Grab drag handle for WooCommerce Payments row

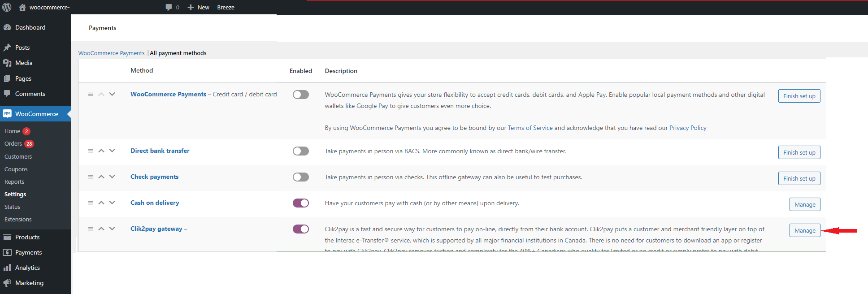coord(91,94)
